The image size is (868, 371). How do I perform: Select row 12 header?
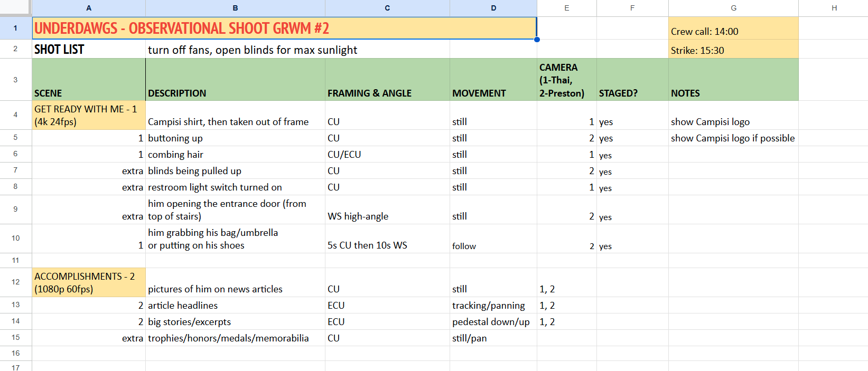tap(16, 282)
